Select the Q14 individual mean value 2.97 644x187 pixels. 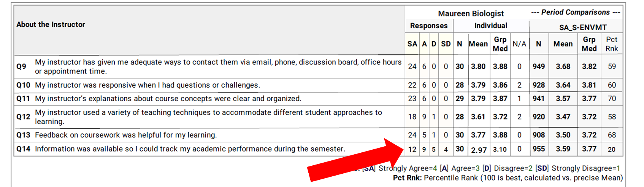pos(478,150)
